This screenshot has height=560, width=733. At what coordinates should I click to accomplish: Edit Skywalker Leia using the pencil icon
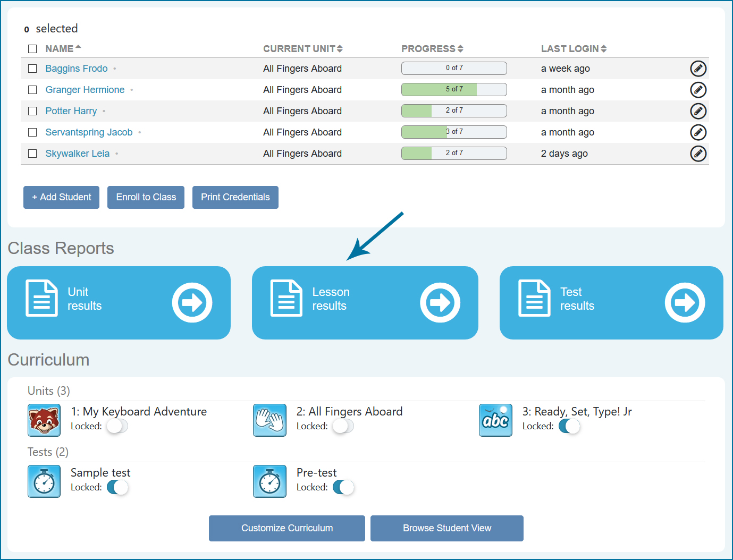coord(698,154)
